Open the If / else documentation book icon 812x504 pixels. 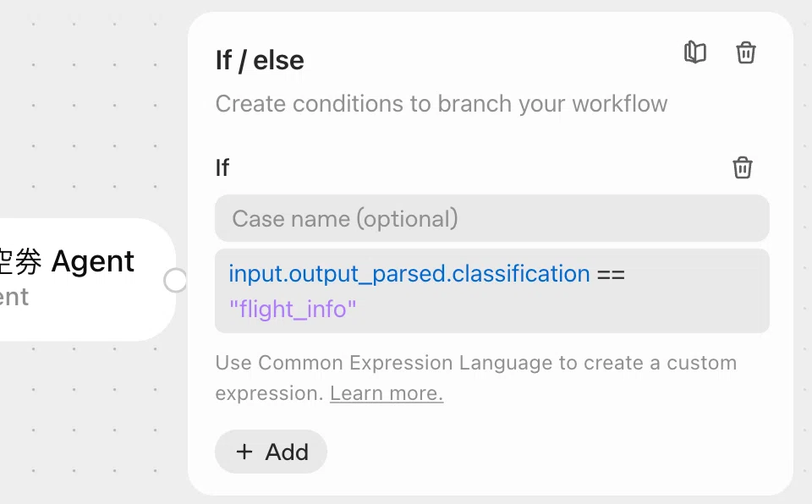695,52
